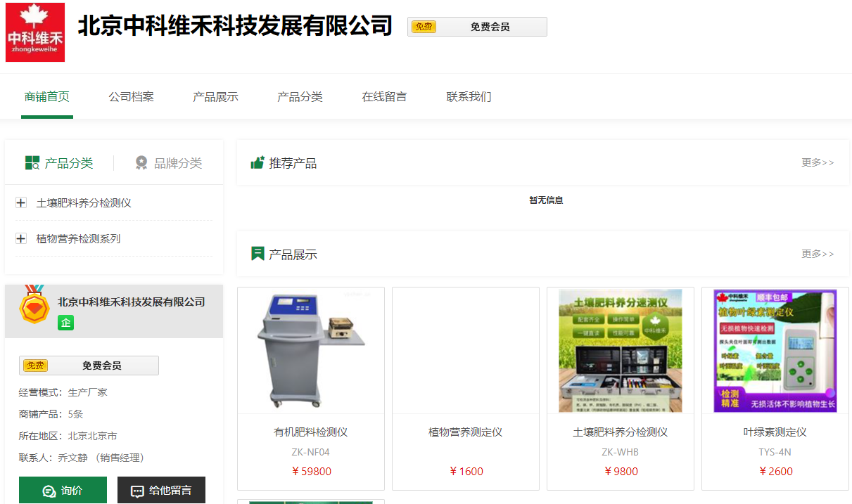The width and height of the screenshot is (852, 504).
Task: Open the 植物营养测定仪 product title link
Action: click(466, 432)
